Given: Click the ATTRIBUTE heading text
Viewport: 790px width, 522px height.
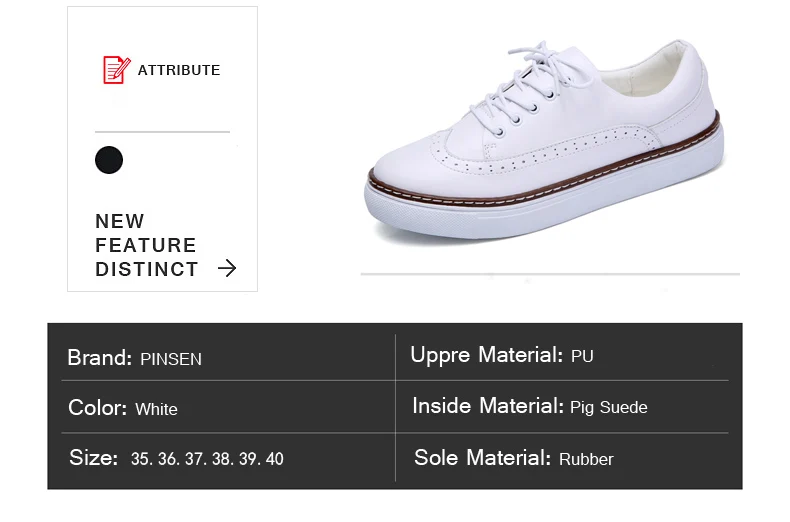Looking at the screenshot, I should [x=179, y=70].
